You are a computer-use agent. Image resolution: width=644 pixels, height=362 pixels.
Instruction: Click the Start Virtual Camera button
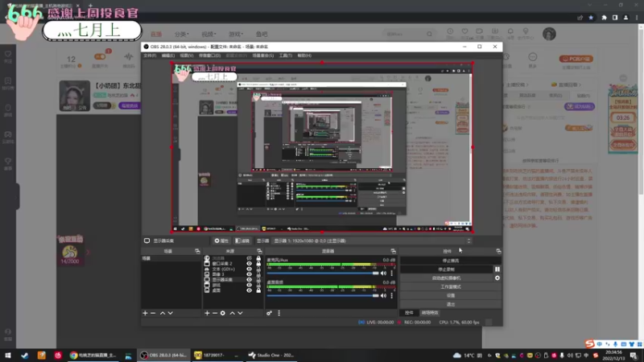(447, 278)
